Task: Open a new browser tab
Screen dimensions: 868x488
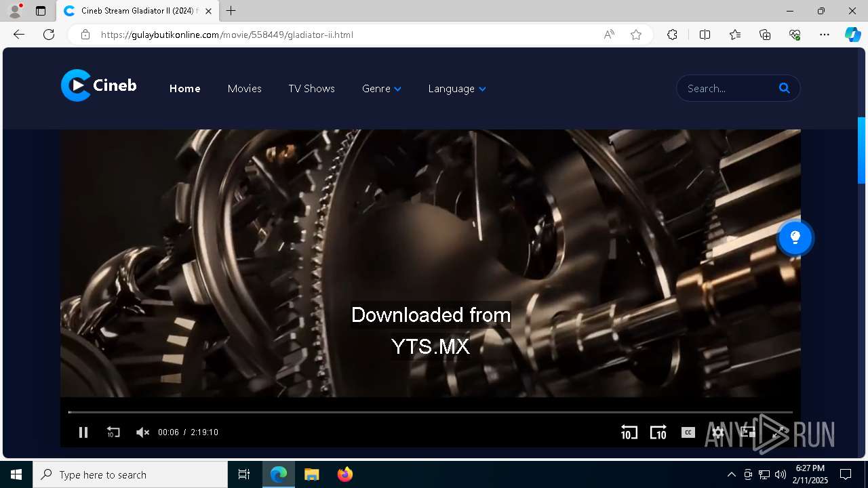Action: pos(231,11)
